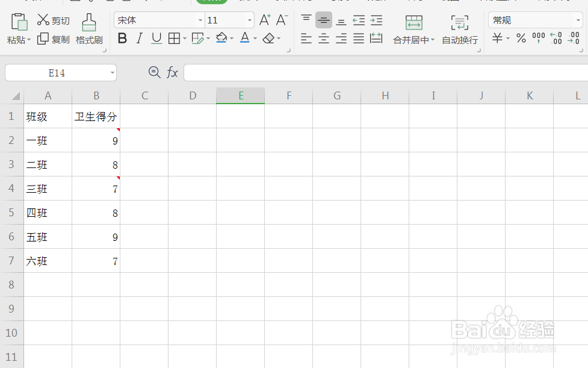Apply font color A swatch
Viewport: 588px width, 368px height.
tap(245, 38)
